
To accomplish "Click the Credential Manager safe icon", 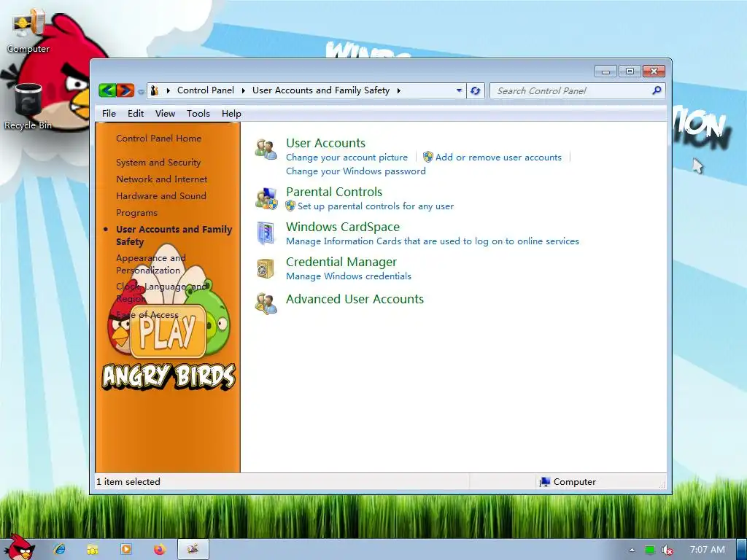I will 266,268.
